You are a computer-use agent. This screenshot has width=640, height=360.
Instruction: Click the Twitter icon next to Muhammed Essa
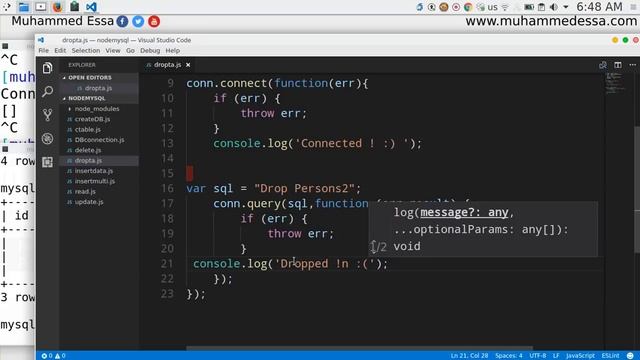pos(138,21)
